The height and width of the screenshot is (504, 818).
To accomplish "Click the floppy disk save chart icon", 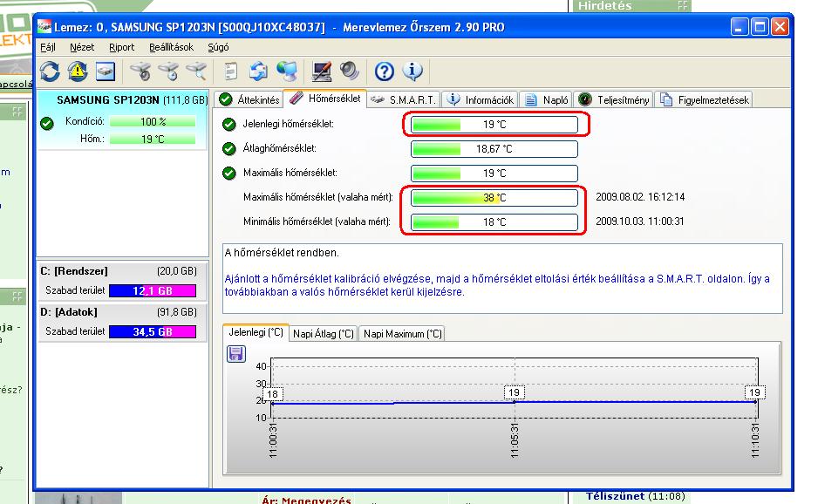I will point(236,354).
